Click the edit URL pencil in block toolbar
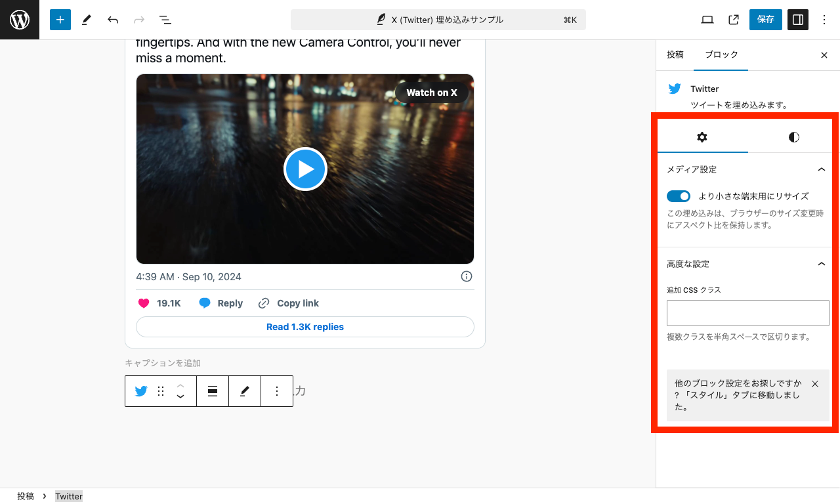 pos(245,391)
